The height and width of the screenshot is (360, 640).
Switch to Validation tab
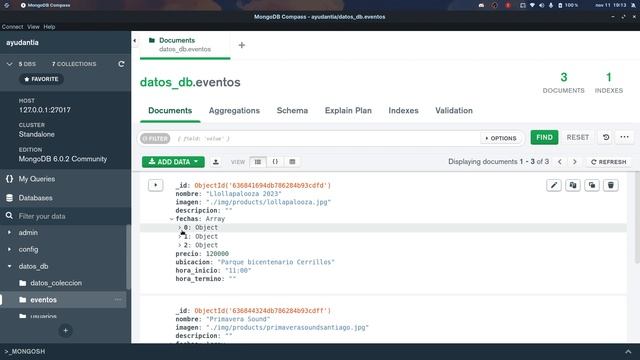[x=454, y=111]
